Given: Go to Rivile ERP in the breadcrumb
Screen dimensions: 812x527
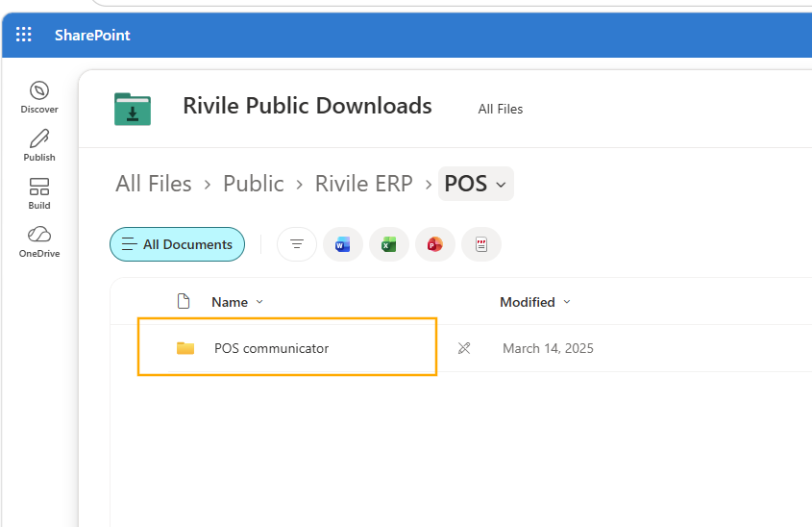Looking at the screenshot, I should click(363, 184).
